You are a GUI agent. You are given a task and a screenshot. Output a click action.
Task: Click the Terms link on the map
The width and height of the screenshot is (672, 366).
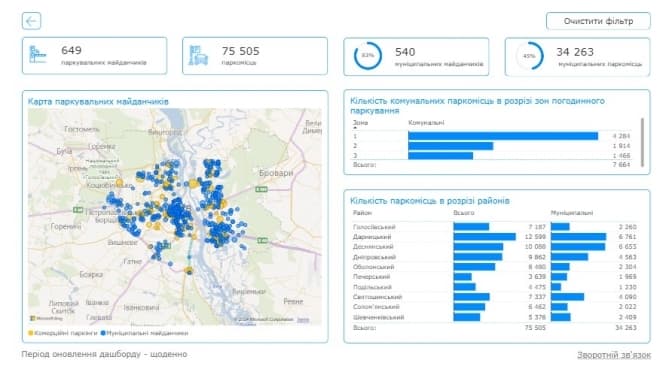coord(303,320)
